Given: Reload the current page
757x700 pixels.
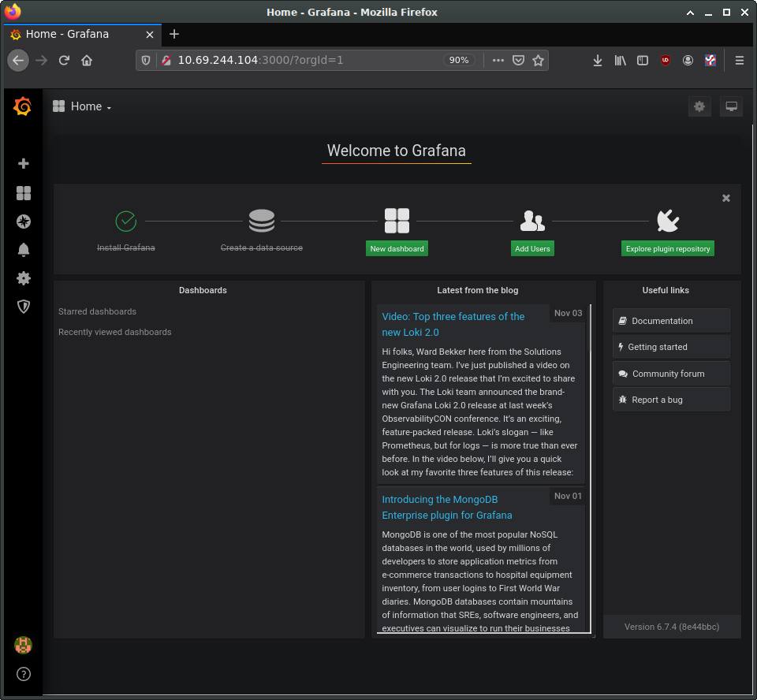Looking at the screenshot, I should [64, 61].
